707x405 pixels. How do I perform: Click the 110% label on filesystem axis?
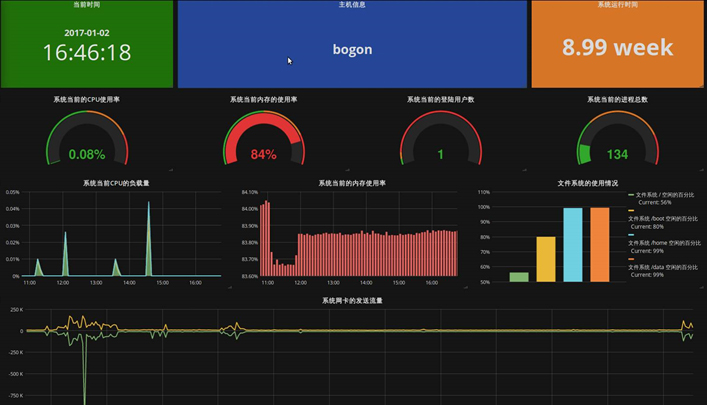pyautogui.click(x=484, y=192)
